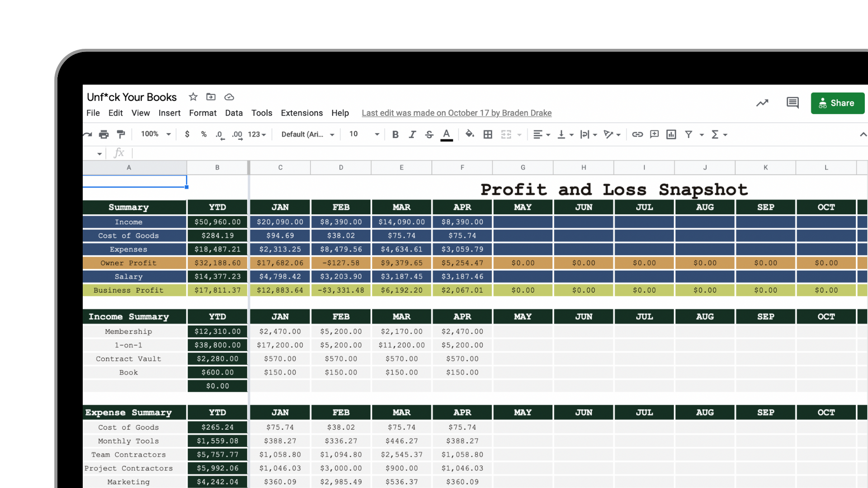Viewport: 868px width, 488px height.
Task: Toggle bold formatting
Action: click(x=395, y=134)
